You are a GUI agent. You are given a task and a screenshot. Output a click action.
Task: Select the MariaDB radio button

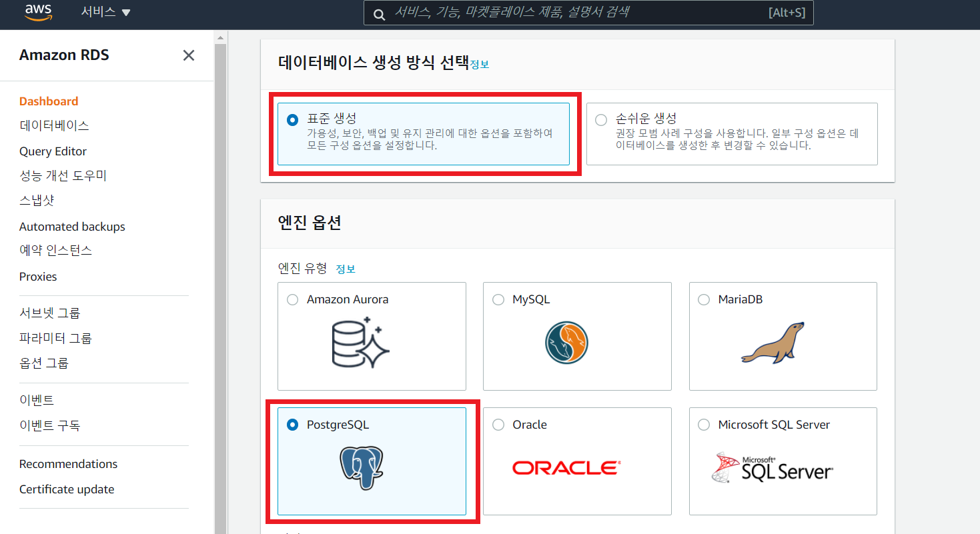[x=704, y=300]
